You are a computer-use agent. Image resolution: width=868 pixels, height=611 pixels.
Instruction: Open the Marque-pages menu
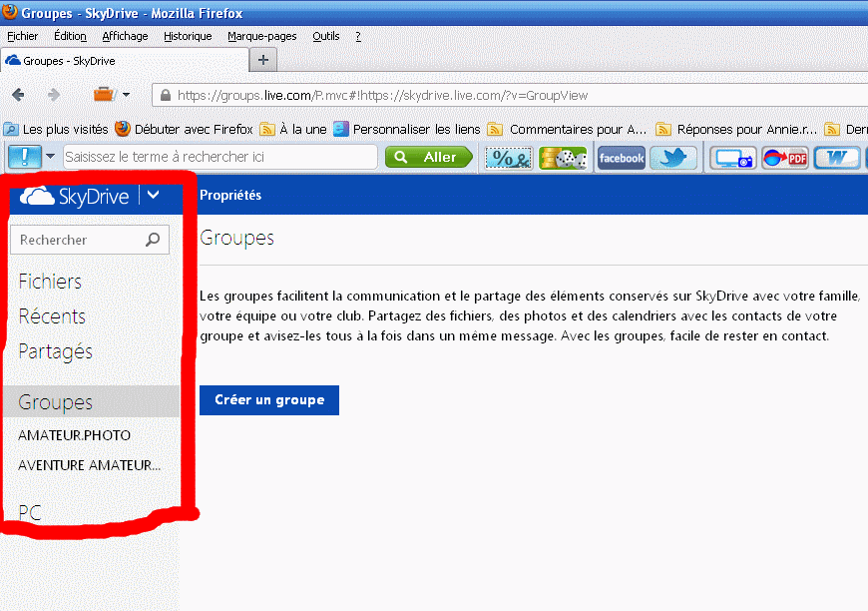point(261,36)
